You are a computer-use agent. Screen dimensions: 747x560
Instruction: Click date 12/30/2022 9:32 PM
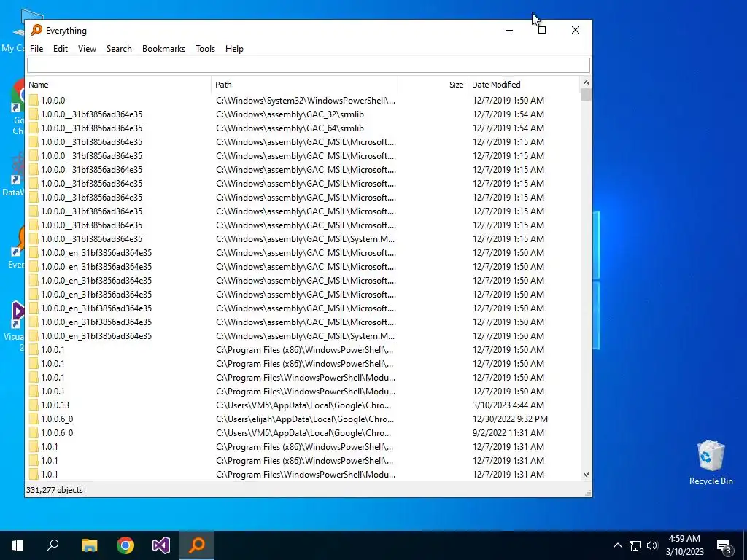pyautogui.click(x=510, y=419)
